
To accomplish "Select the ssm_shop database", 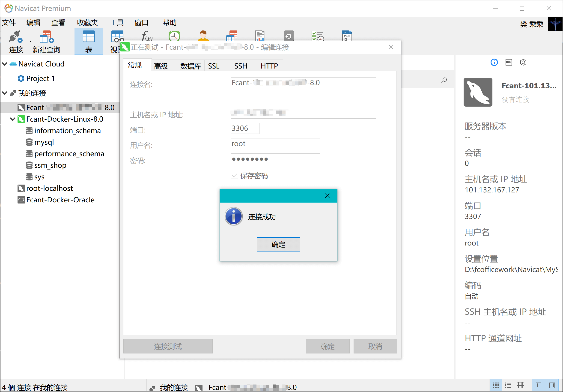I will coord(50,165).
